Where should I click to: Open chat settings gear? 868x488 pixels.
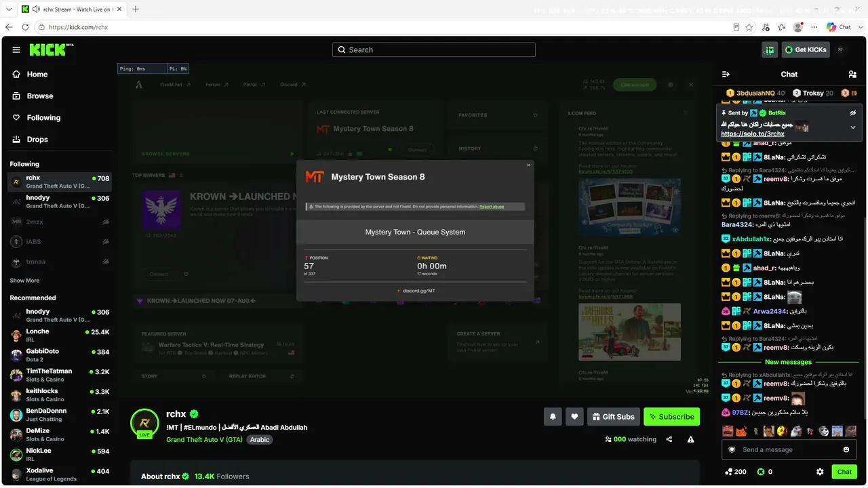(820, 472)
